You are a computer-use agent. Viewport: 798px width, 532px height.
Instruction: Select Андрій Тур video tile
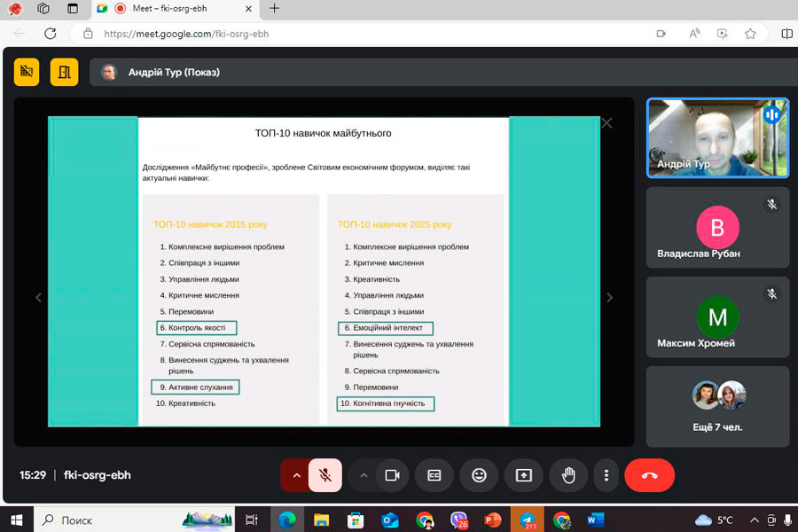click(x=717, y=138)
